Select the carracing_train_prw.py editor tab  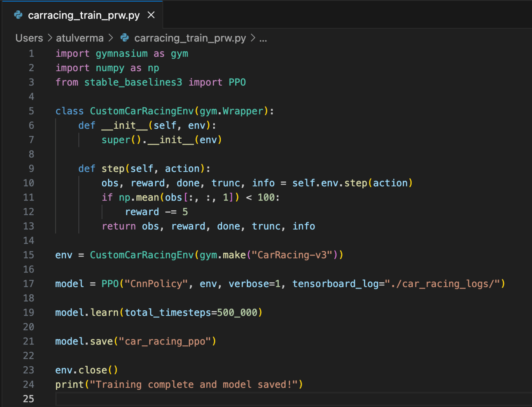[x=83, y=15]
